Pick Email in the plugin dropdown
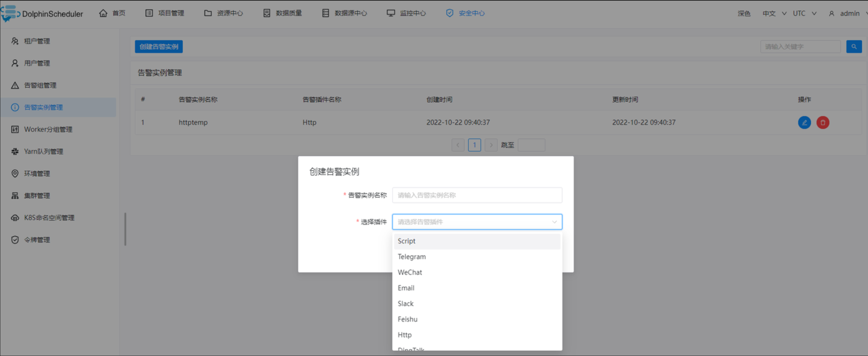The image size is (868, 356). point(406,288)
